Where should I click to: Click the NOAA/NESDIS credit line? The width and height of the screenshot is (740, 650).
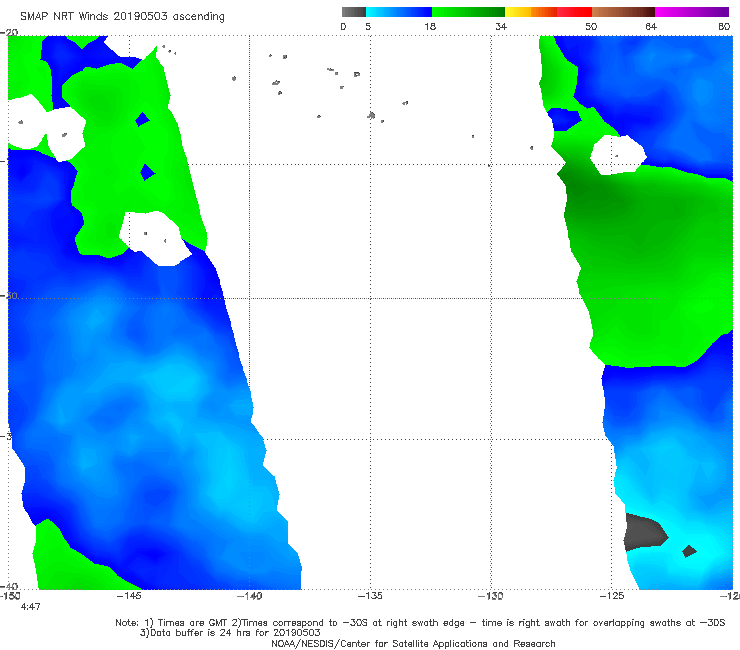click(413, 643)
